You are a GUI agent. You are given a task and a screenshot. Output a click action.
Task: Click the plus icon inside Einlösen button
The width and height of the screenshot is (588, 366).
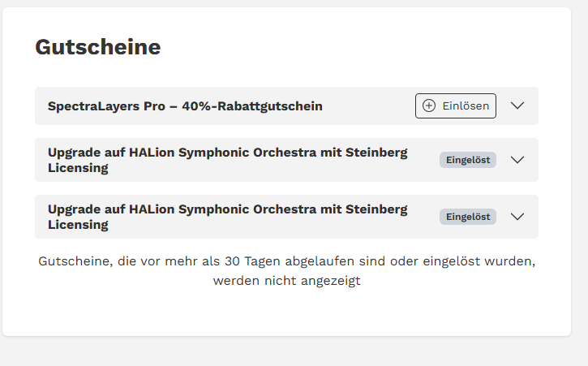430,106
